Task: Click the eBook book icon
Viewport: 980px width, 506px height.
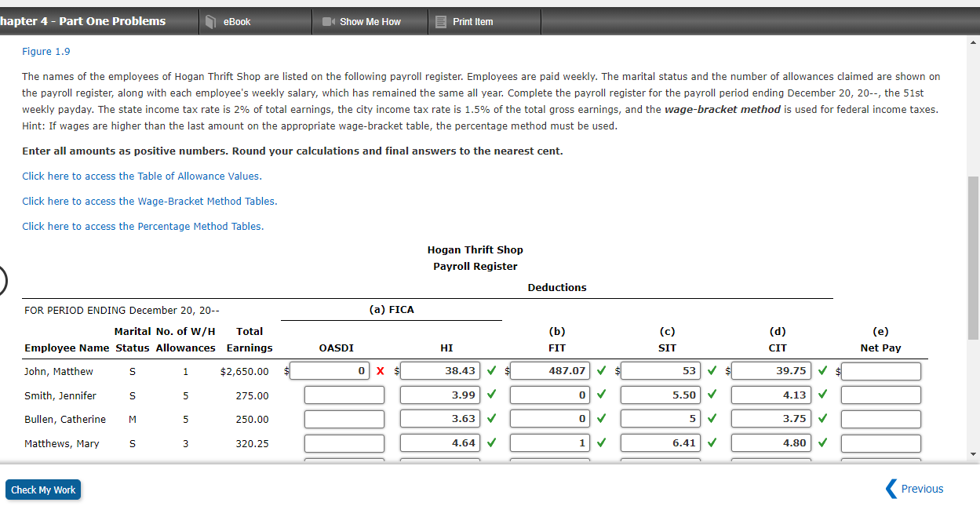Action: click(x=210, y=22)
